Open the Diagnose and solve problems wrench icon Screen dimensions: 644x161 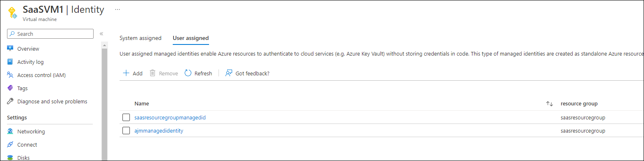click(10, 101)
